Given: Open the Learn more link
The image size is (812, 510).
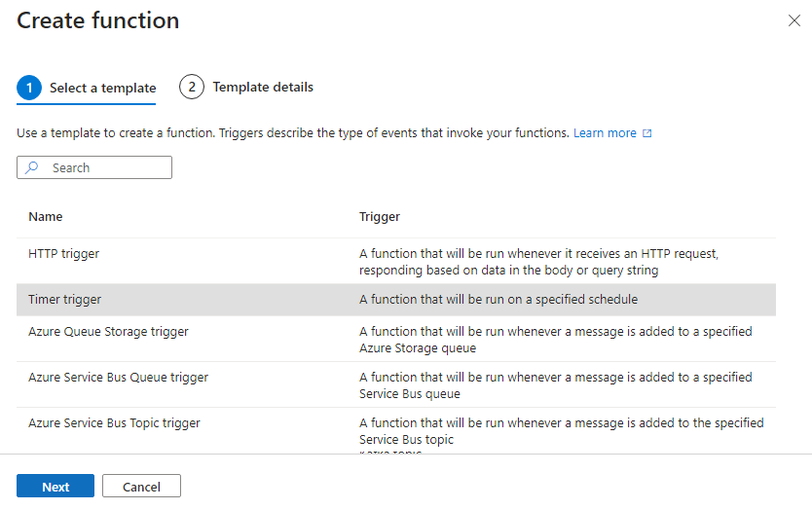Looking at the screenshot, I should coord(605,133).
